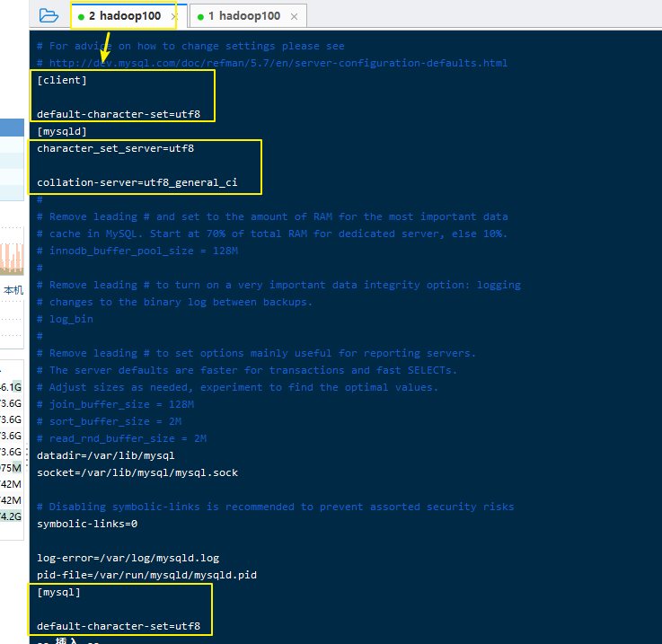The height and width of the screenshot is (644, 662).
Task: Click the 75M value in sidebar
Action: [11, 468]
